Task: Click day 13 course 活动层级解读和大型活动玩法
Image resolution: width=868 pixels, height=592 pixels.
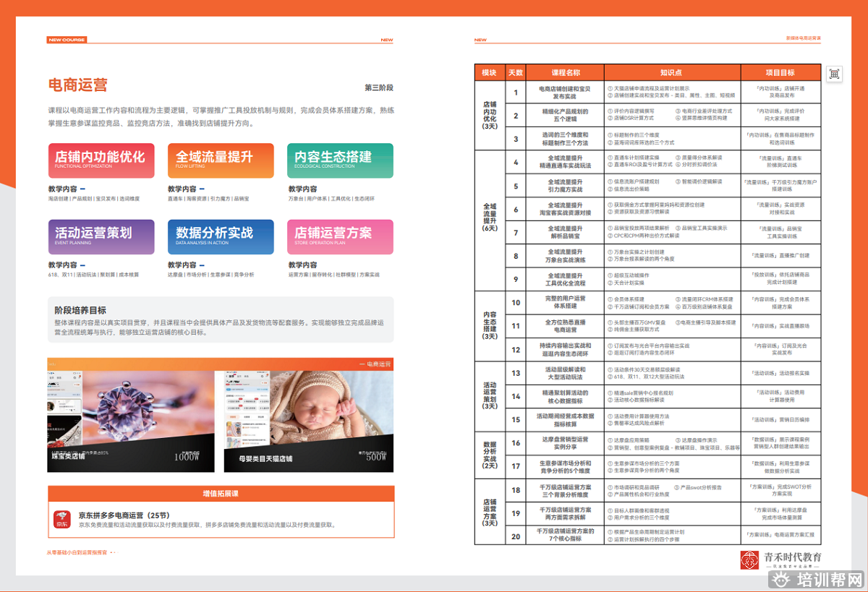Action: point(566,373)
